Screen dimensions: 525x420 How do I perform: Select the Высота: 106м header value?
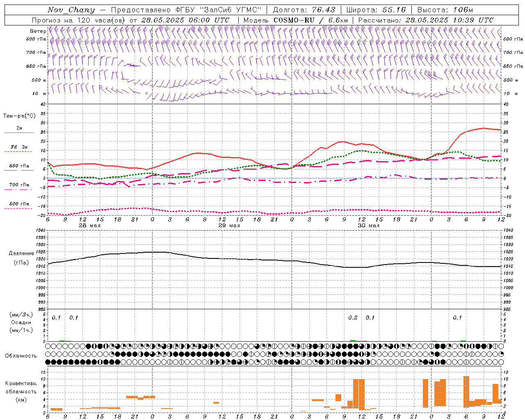(445, 10)
